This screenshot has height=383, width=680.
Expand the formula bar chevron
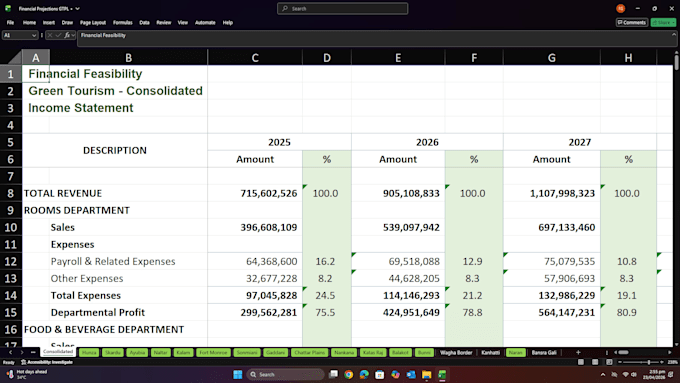point(673,35)
